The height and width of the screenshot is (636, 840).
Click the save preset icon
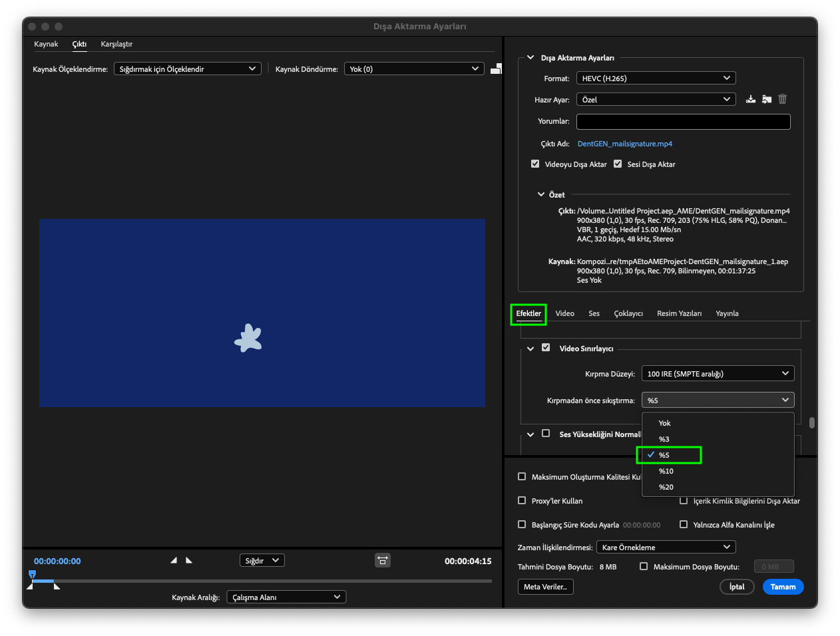[x=751, y=99]
